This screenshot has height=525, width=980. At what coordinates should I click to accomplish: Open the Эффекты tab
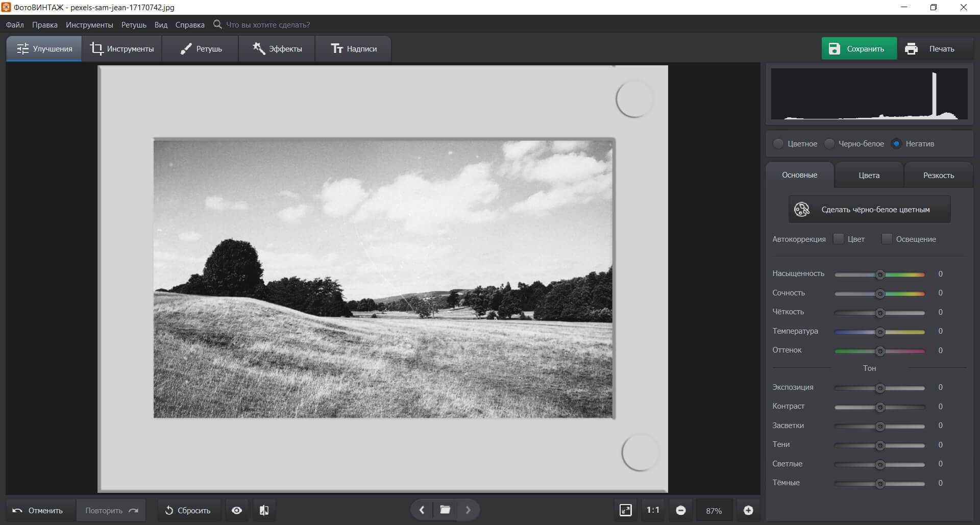(277, 49)
